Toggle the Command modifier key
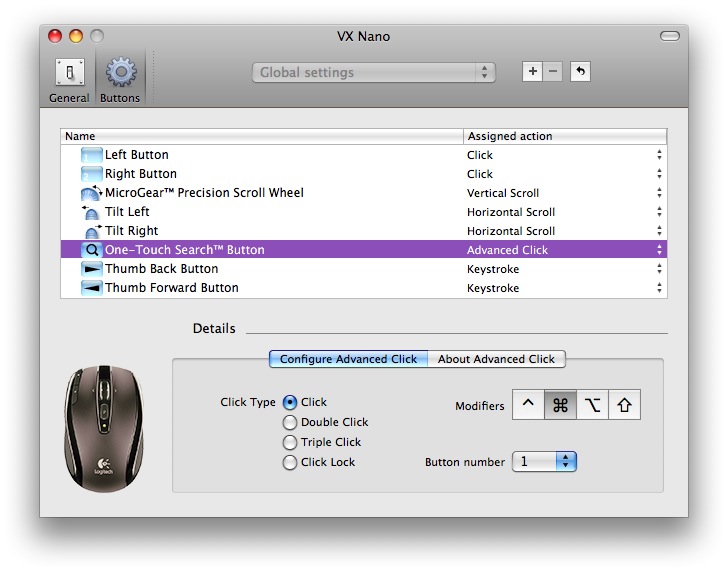The image size is (728, 572). [560, 405]
